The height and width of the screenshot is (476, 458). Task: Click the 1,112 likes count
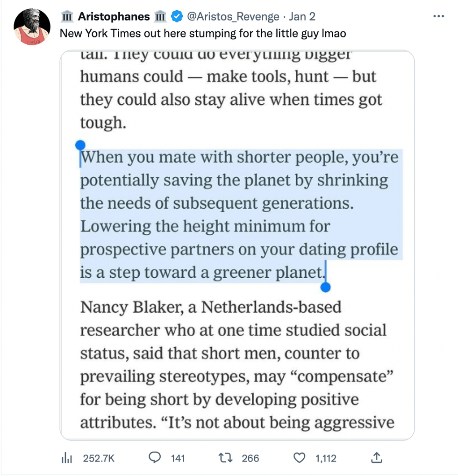[326, 459]
